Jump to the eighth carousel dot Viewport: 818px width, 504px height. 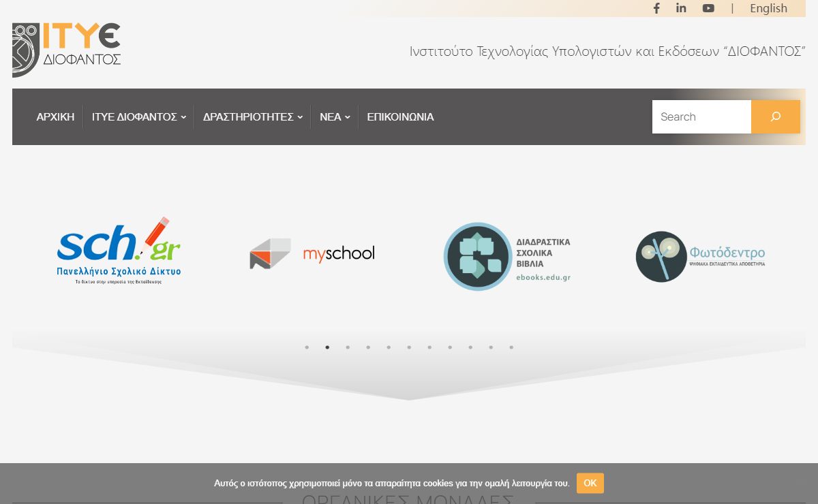click(x=450, y=347)
